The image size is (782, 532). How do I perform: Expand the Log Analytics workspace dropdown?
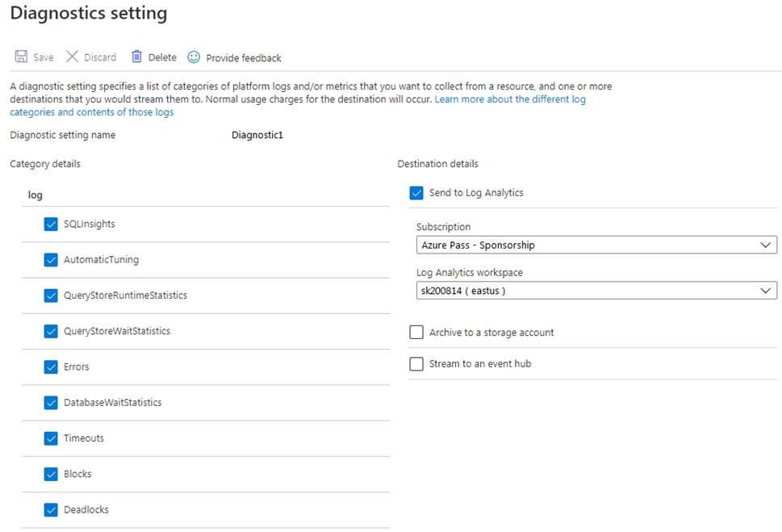[x=596, y=291]
